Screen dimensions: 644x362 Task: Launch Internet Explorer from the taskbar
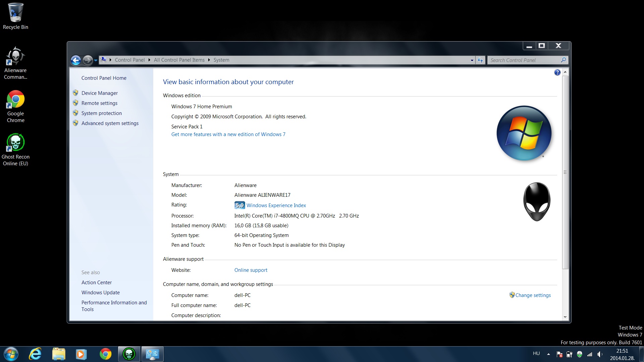35,354
